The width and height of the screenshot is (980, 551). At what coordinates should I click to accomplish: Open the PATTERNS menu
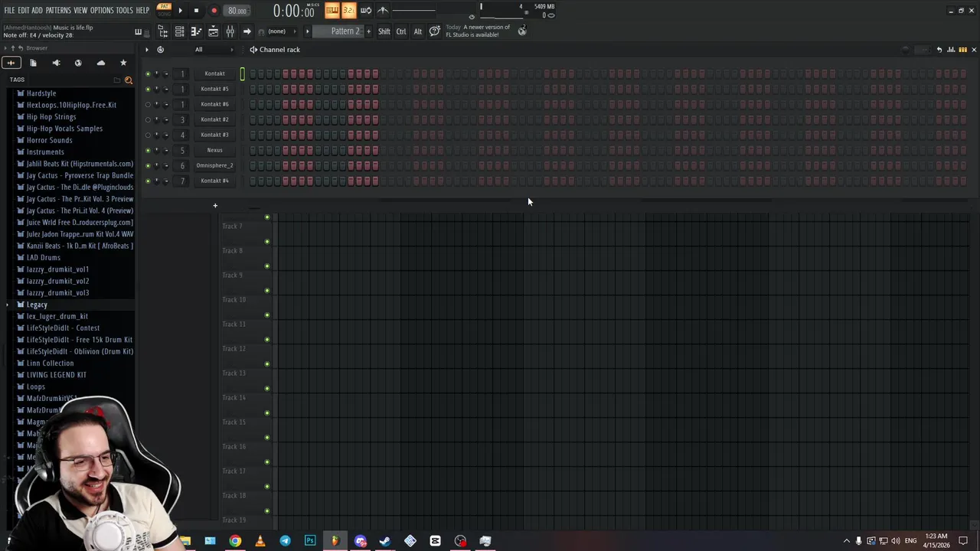point(58,10)
